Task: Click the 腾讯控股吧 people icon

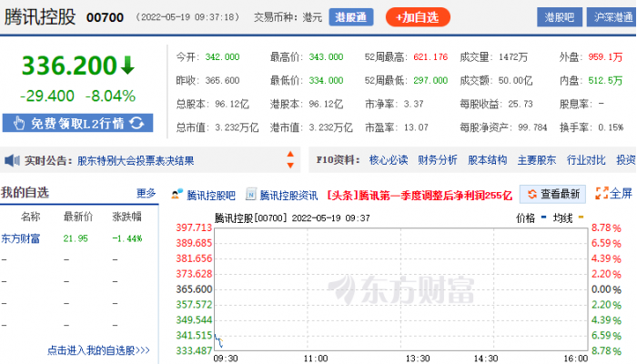Action: (x=177, y=194)
